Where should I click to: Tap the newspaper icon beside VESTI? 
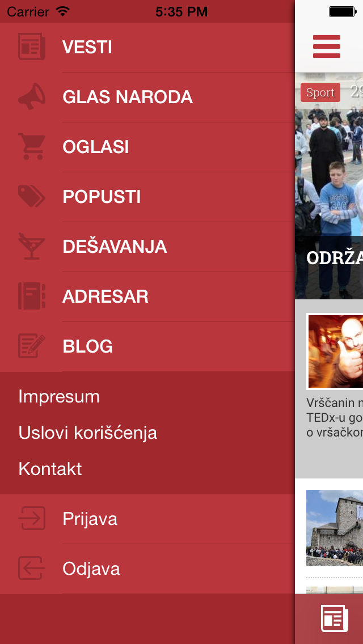pos(32,47)
